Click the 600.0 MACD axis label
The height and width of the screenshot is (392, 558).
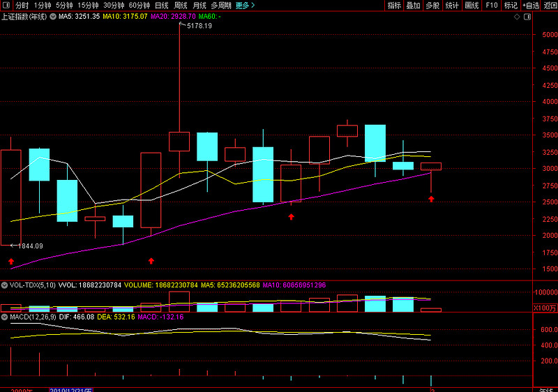tap(549, 330)
